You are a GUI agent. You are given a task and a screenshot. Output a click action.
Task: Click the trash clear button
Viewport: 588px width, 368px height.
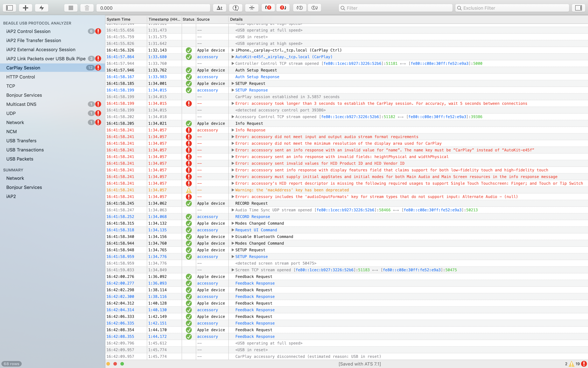87,8
